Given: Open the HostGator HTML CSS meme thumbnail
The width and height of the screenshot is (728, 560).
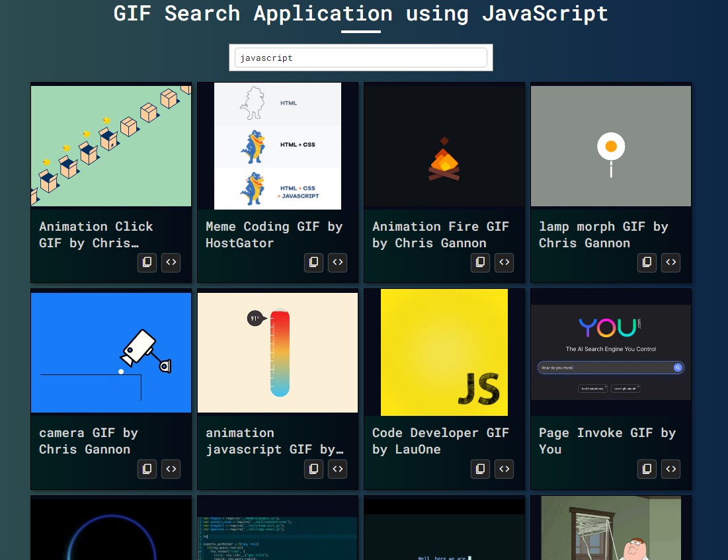Looking at the screenshot, I should click(278, 146).
